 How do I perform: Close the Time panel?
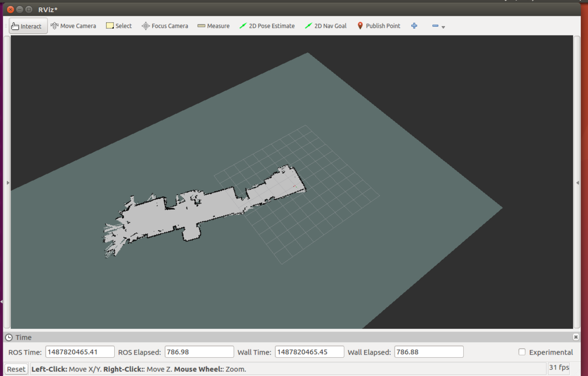click(576, 337)
